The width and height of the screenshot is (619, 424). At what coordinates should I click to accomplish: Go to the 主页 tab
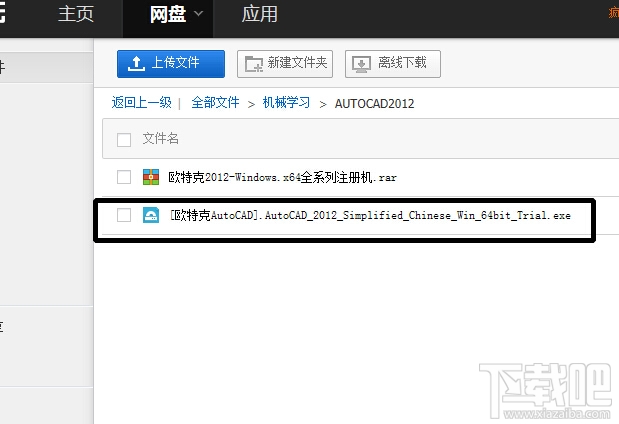tap(76, 14)
